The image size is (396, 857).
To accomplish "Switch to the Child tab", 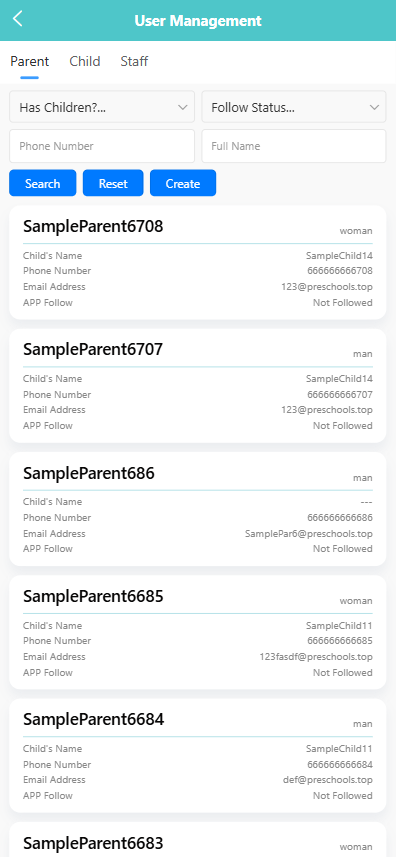I will pyautogui.click(x=85, y=61).
